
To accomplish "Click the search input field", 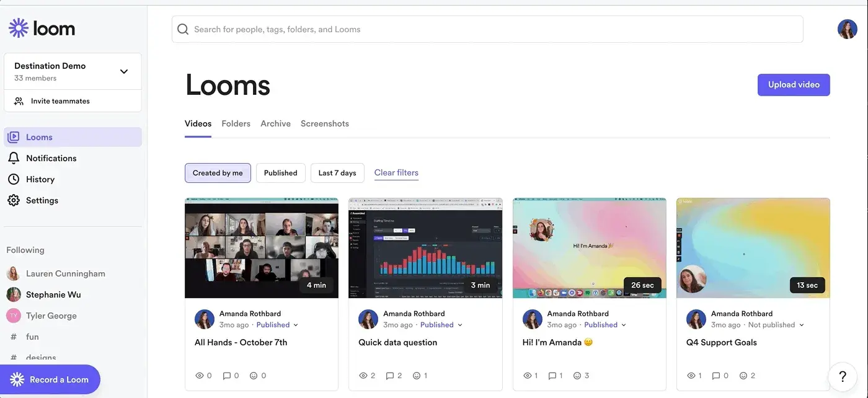I will [x=487, y=29].
